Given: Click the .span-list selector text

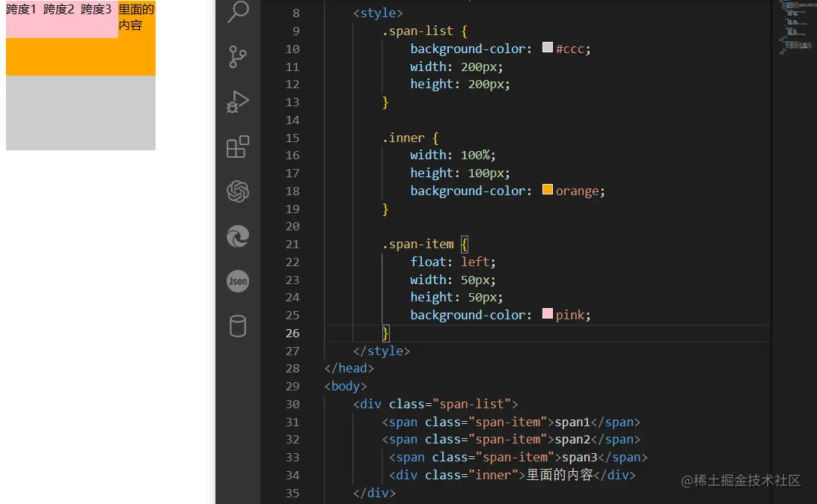Looking at the screenshot, I should 418,31.
